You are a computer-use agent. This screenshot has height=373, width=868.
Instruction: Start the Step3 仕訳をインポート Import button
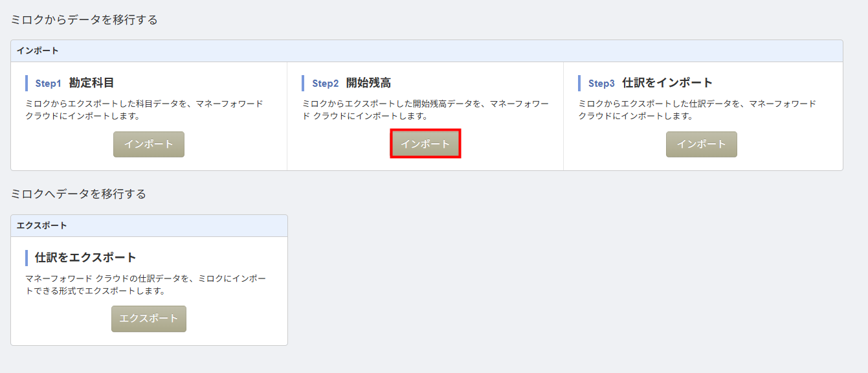coord(701,144)
